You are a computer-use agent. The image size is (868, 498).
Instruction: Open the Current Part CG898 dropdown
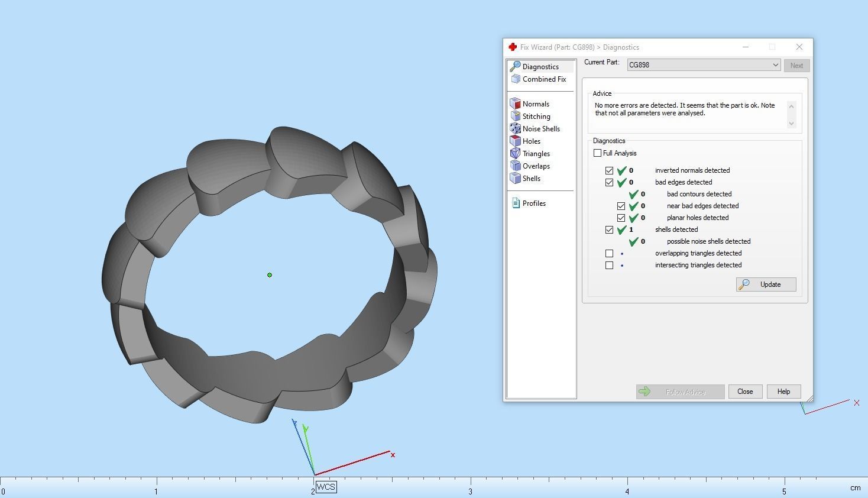[x=704, y=65]
